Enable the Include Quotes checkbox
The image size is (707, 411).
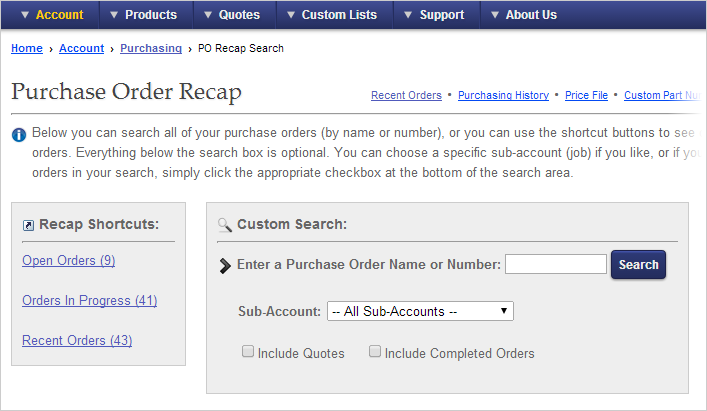point(247,352)
